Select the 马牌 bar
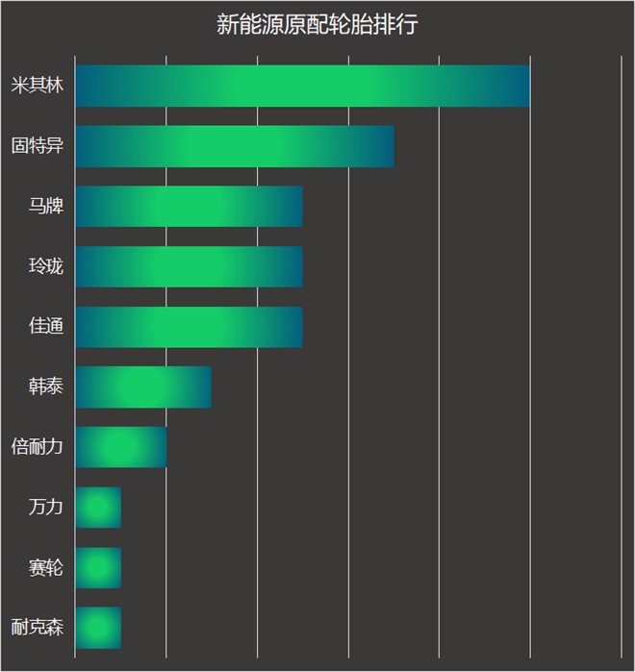635x672 pixels. pyautogui.click(x=189, y=207)
